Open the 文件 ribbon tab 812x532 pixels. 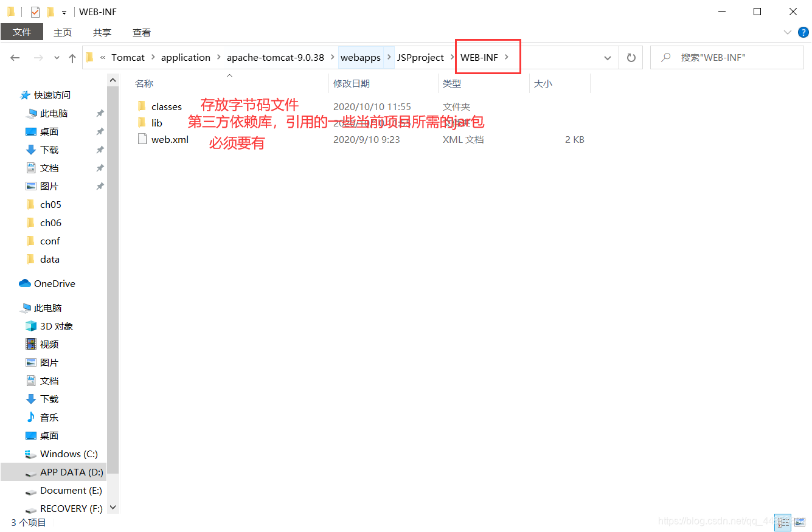click(x=22, y=32)
